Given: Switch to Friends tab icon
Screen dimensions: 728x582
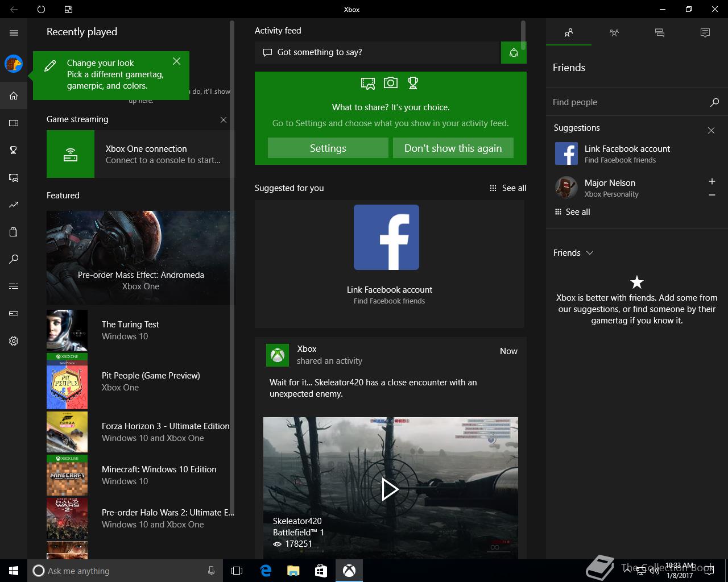Looking at the screenshot, I should pyautogui.click(x=569, y=33).
